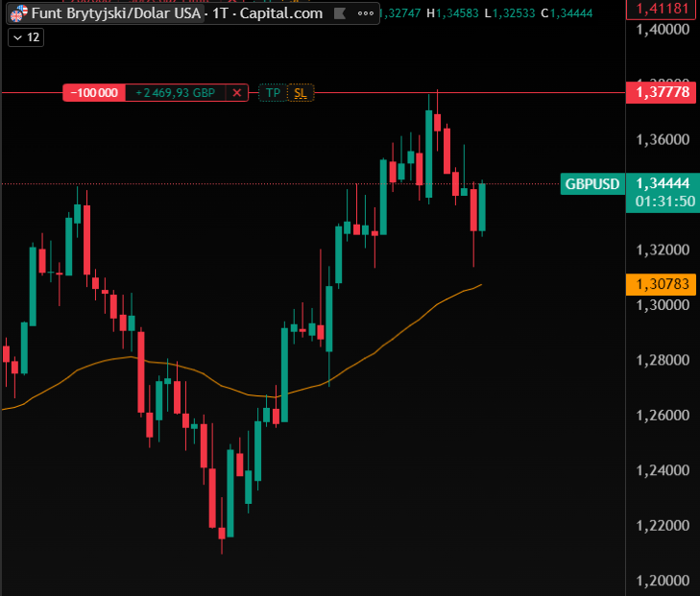The image size is (700, 596).
Task: Click the red 1,41181 price label
Action: [663, 9]
